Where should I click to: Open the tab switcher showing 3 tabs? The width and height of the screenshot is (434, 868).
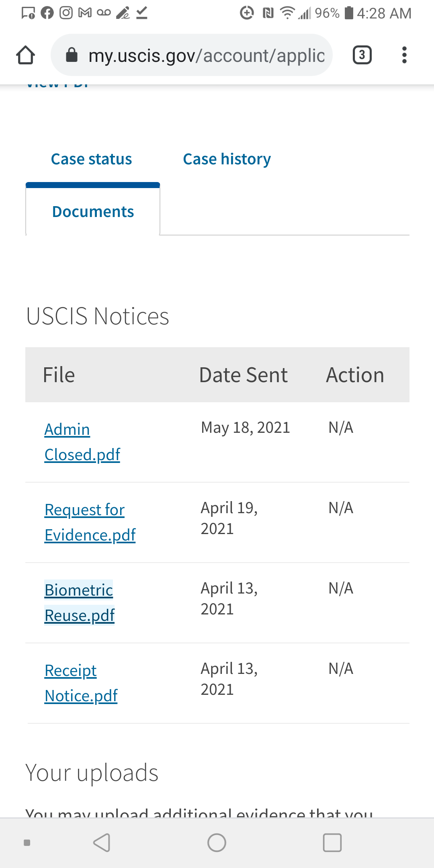pyautogui.click(x=362, y=55)
